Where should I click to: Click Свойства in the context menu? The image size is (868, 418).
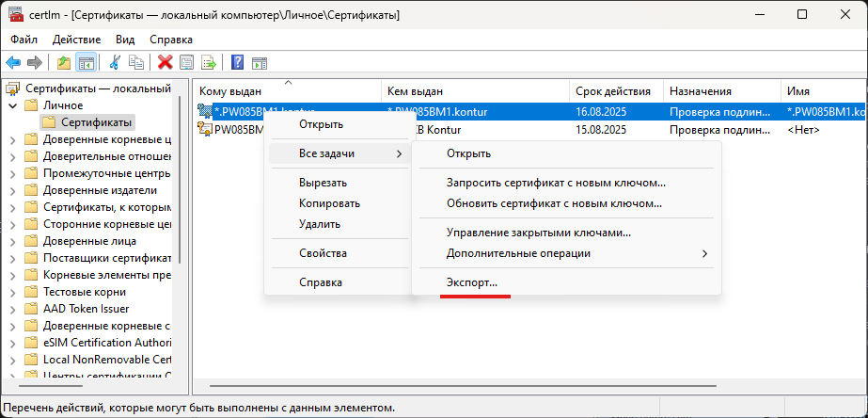pyautogui.click(x=323, y=253)
